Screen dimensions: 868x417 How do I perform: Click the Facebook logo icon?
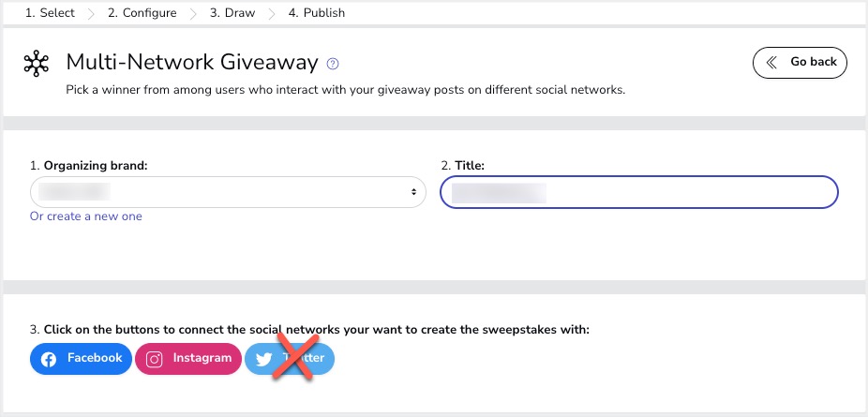tap(49, 360)
